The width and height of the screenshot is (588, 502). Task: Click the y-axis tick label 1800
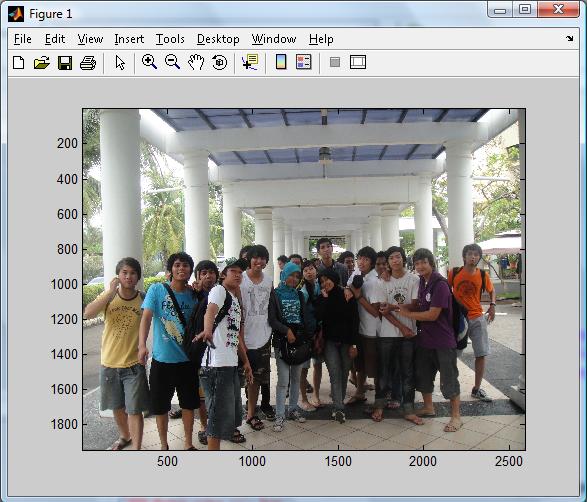coord(64,424)
